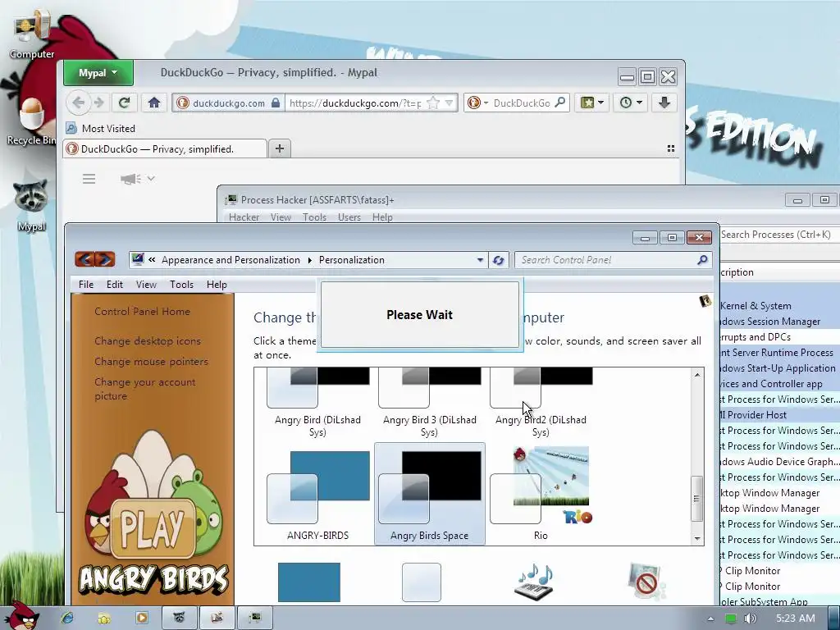Image resolution: width=840 pixels, height=630 pixels.
Task: Click the breadcrumb arrow after Appearance and Personalization
Action: 309,260
